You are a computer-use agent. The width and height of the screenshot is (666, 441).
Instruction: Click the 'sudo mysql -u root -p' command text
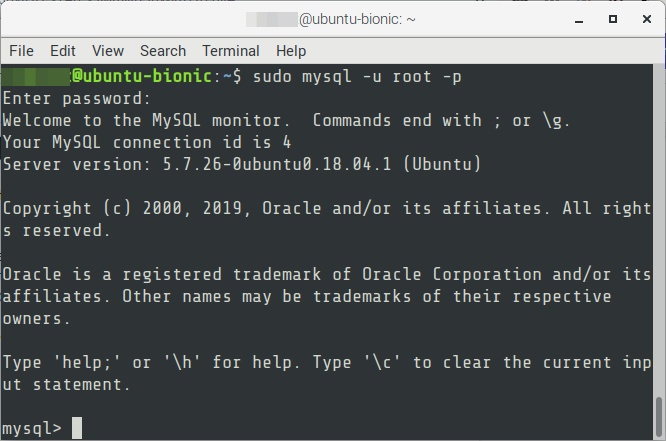tap(357, 77)
